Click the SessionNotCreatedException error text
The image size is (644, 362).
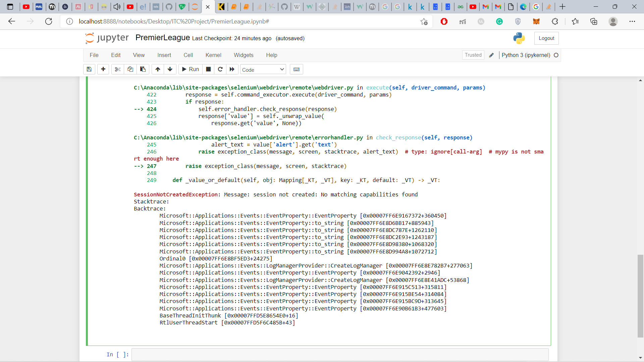point(176,194)
